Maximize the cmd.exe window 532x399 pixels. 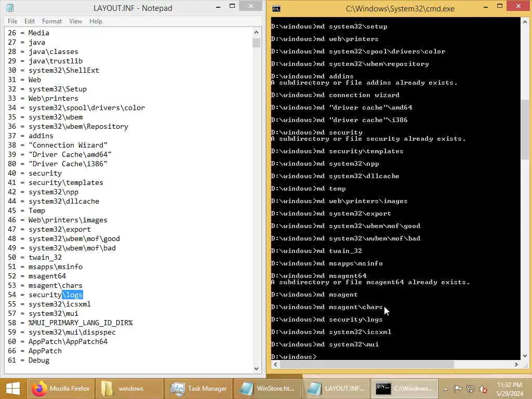[x=499, y=6]
